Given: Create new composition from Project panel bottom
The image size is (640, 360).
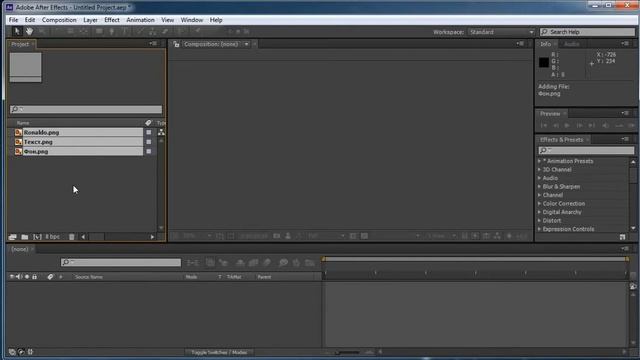Looking at the screenshot, I should (37, 237).
